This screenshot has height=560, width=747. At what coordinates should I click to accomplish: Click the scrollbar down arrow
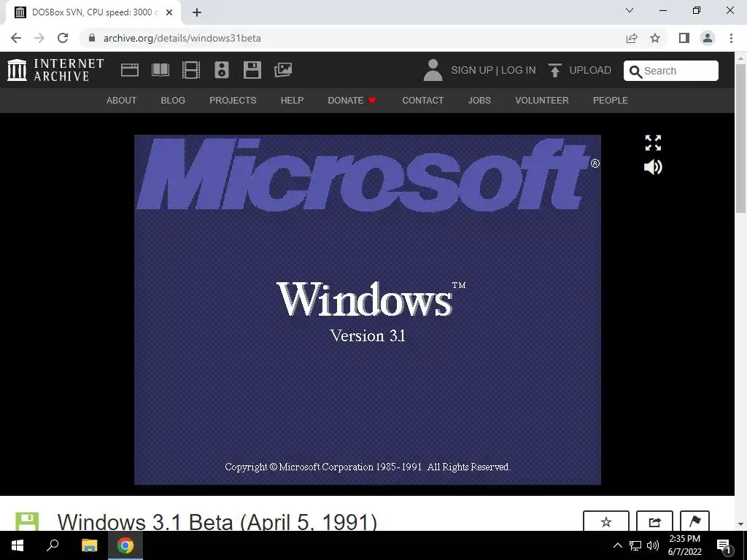pyautogui.click(x=740, y=524)
